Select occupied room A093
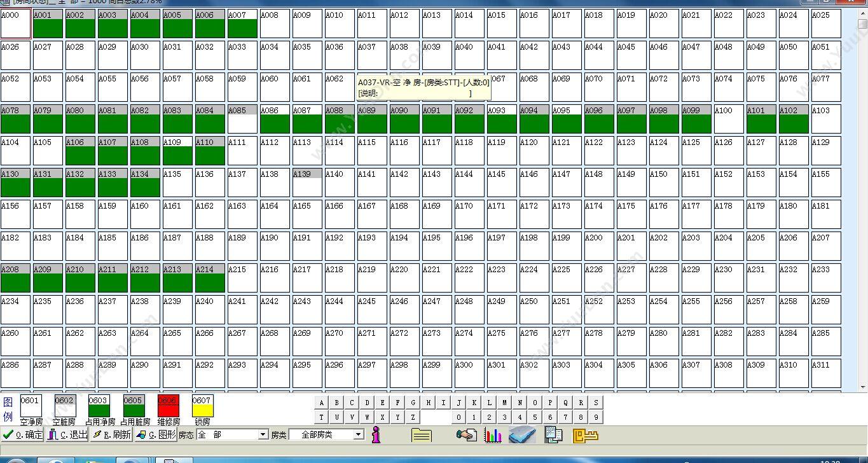The image size is (868, 463). [502, 119]
